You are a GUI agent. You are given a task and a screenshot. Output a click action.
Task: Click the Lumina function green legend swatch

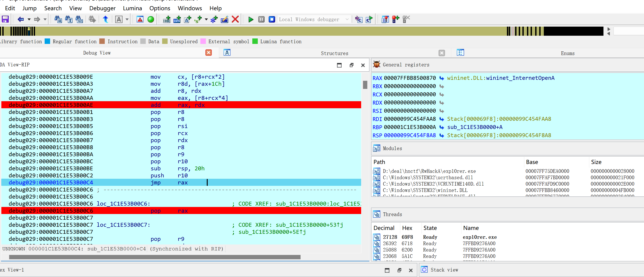(255, 41)
